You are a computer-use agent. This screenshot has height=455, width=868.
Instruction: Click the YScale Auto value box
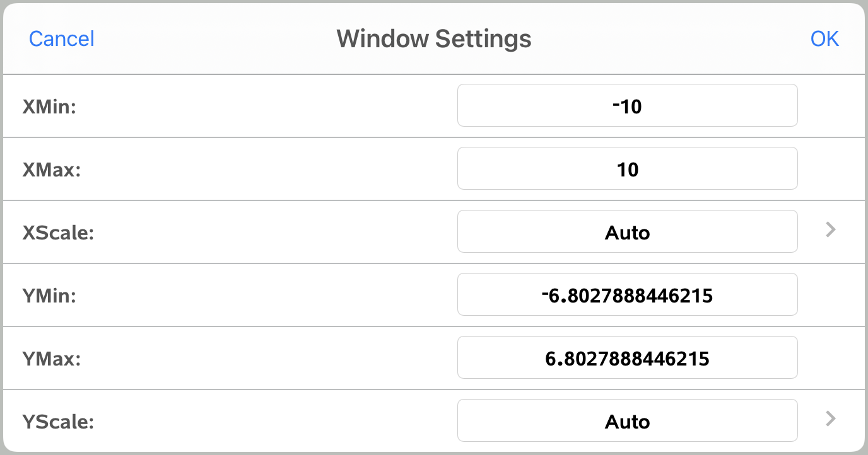point(627,420)
